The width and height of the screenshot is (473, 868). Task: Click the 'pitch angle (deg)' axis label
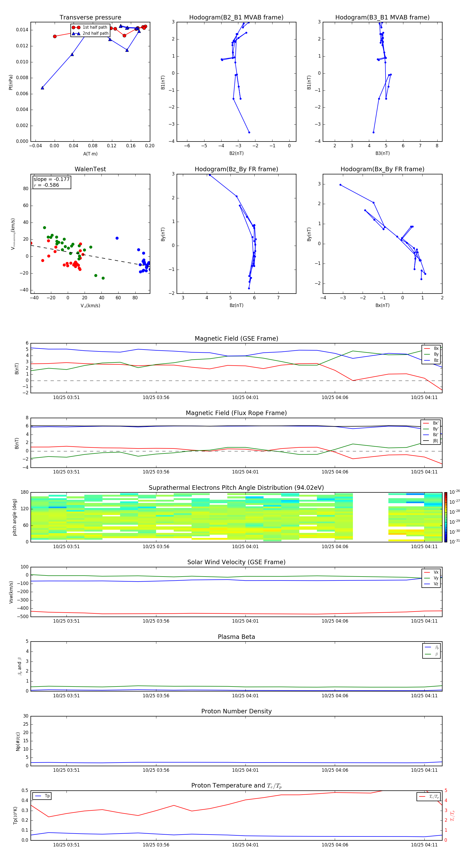pos(14,517)
